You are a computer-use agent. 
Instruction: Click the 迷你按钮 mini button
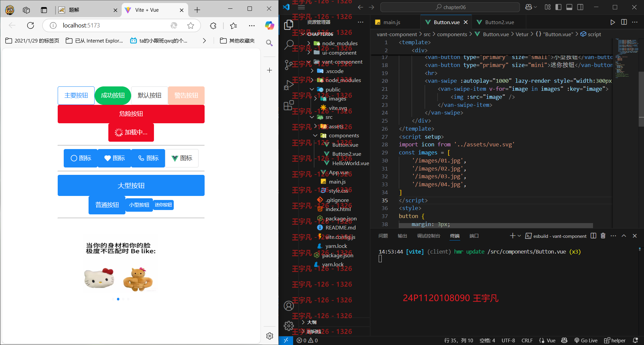pos(163,205)
